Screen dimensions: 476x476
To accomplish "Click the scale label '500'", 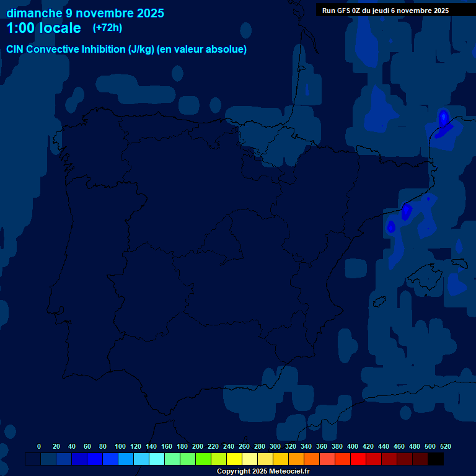I will [430, 446].
